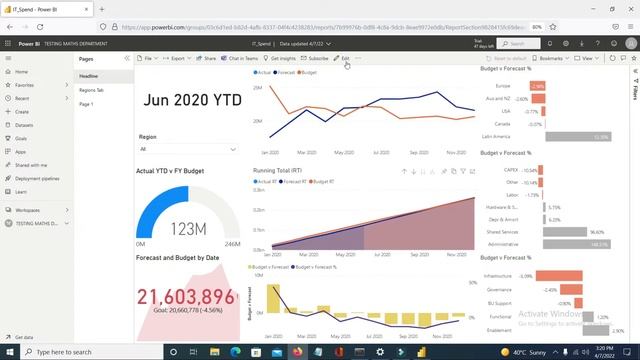This screenshot has height=360, width=640.
Task: Open a new browser tab
Action: (102, 9)
